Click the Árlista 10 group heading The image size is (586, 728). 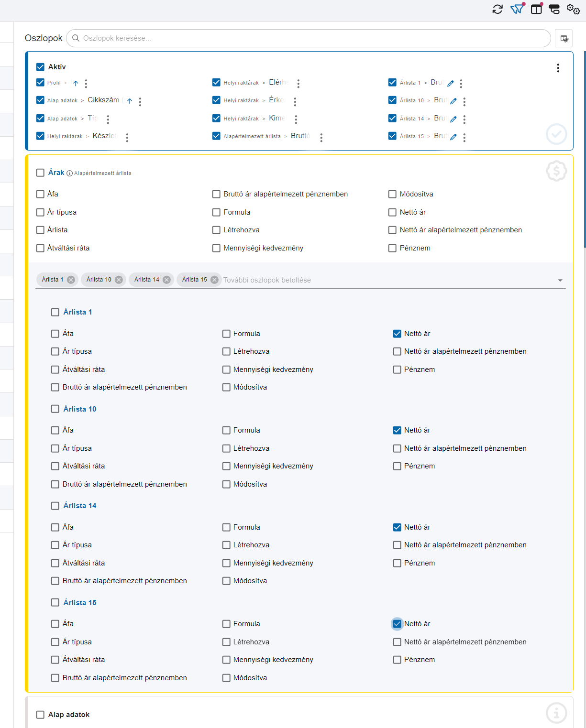pos(80,409)
